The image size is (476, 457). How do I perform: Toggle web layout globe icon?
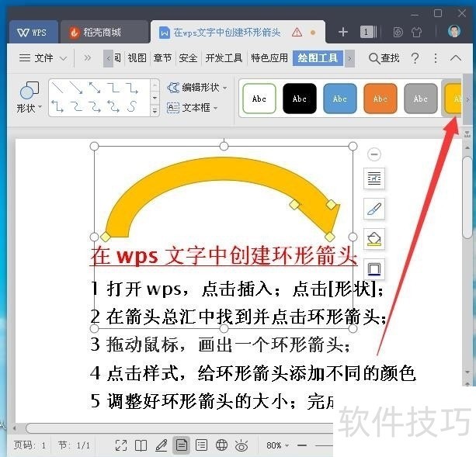click(x=221, y=445)
